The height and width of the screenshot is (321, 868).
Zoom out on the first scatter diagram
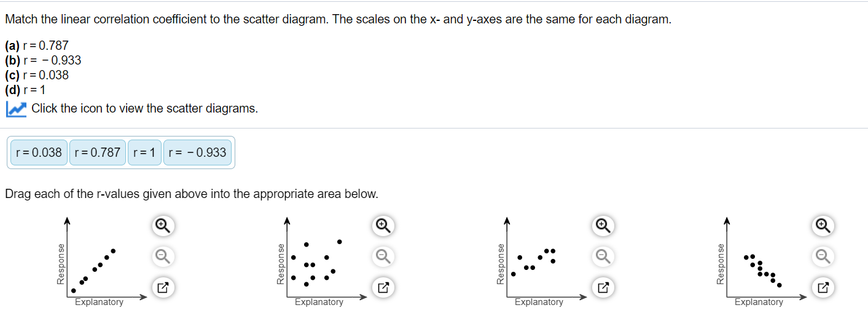tap(163, 255)
